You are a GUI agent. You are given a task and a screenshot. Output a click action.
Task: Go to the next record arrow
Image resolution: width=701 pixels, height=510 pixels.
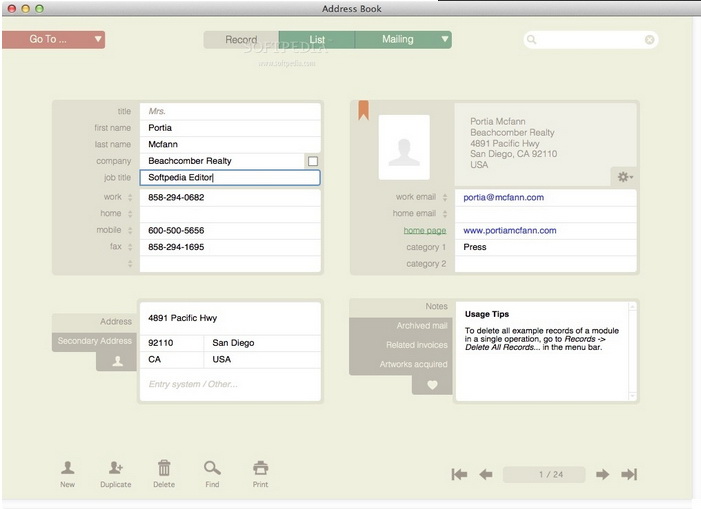[x=602, y=474]
